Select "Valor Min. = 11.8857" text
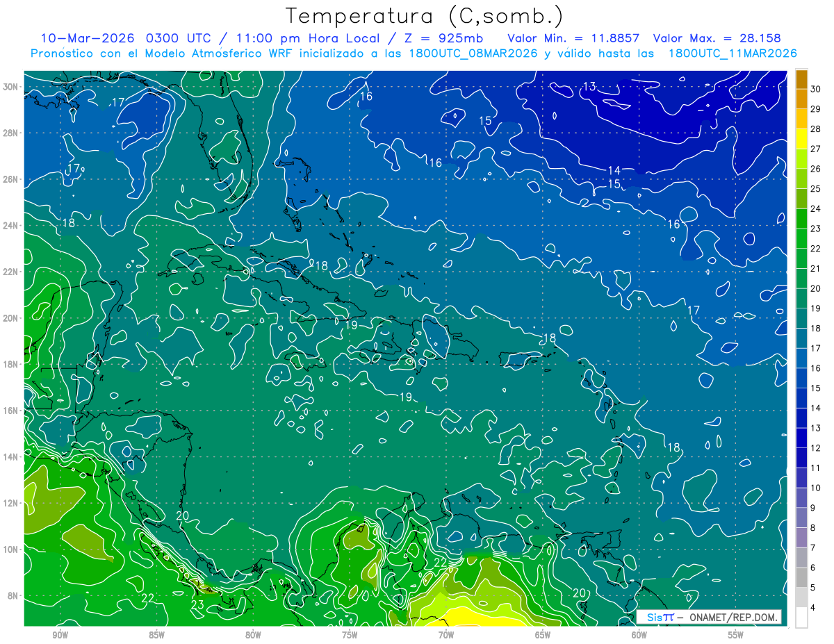 tap(574, 38)
